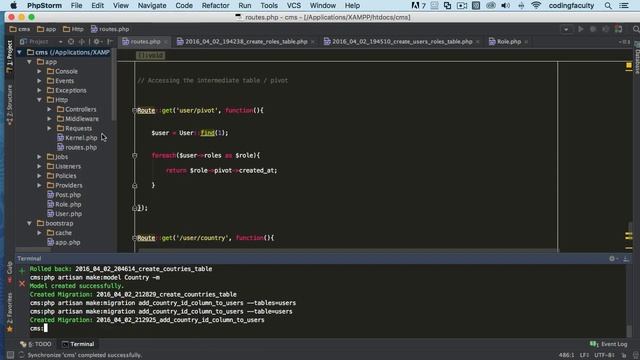
Task: Open the Refactor menu
Action: (215, 5)
